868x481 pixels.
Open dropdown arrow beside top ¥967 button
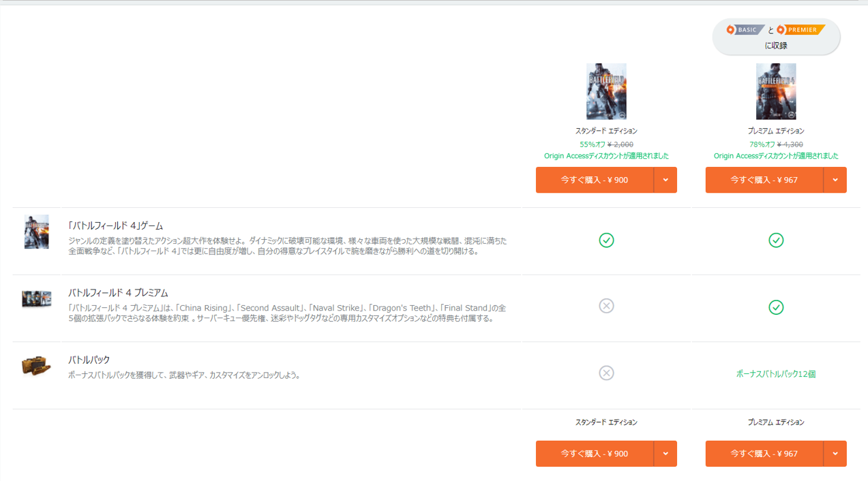coord(835,180)
